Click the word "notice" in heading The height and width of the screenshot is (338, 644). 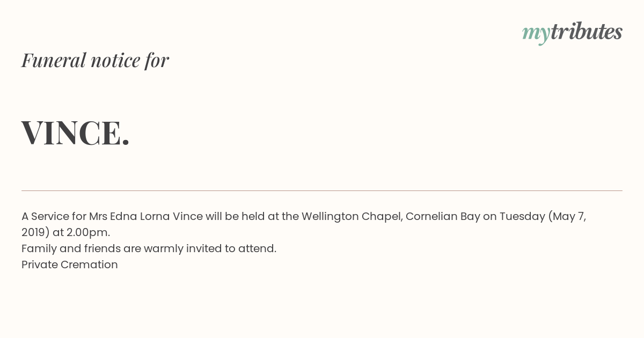(115, 61)
